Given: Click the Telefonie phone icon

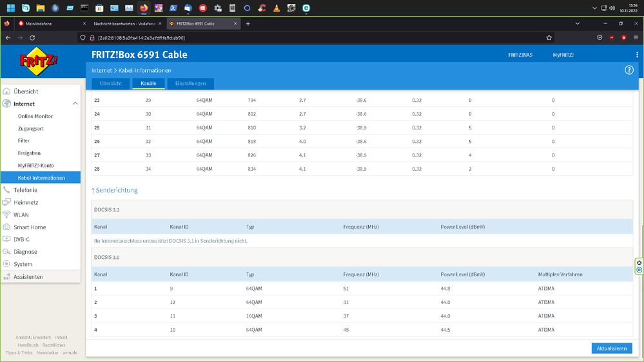Looking at the screenshot, I should pyautogui.click(x=6, y=189).
